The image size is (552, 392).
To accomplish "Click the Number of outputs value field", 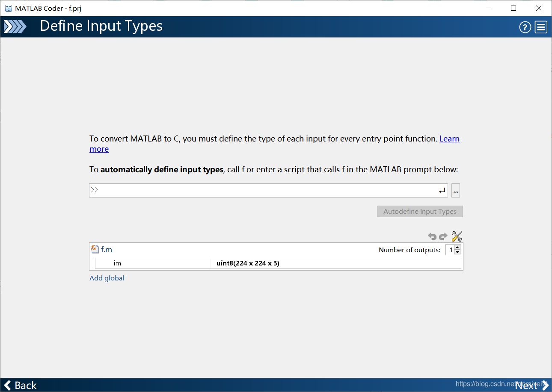I will (450, 250).
